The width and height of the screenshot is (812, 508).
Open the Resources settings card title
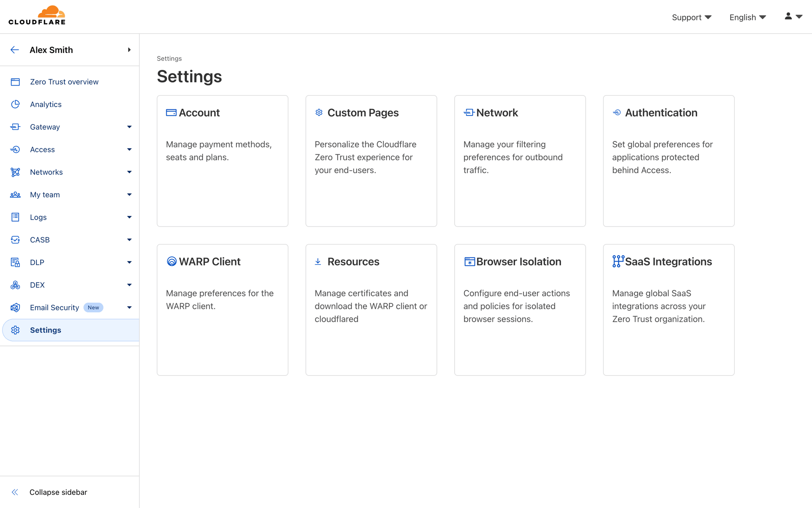(353, 262)
